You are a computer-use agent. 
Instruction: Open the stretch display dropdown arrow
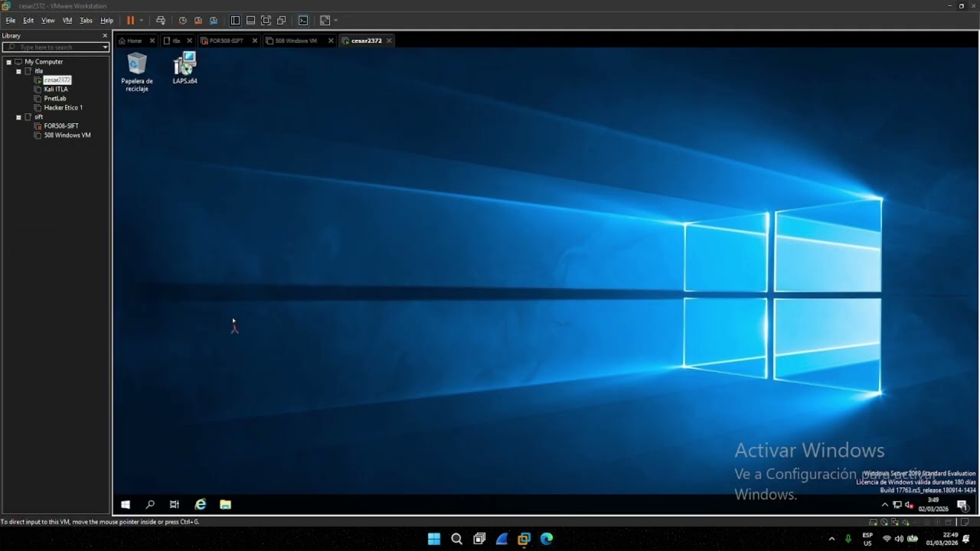click(336, 21)
